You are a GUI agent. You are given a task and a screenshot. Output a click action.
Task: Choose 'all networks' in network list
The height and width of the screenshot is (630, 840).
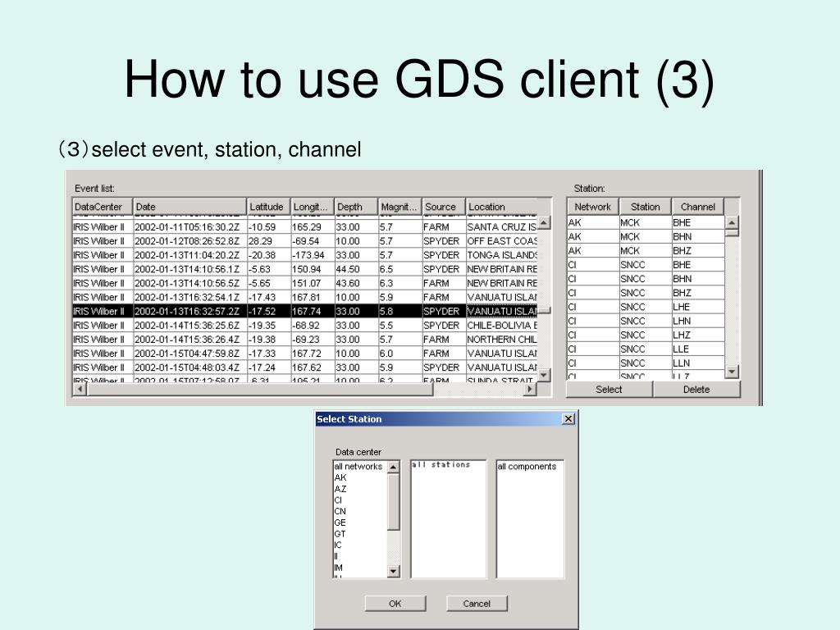coord(358,466)
